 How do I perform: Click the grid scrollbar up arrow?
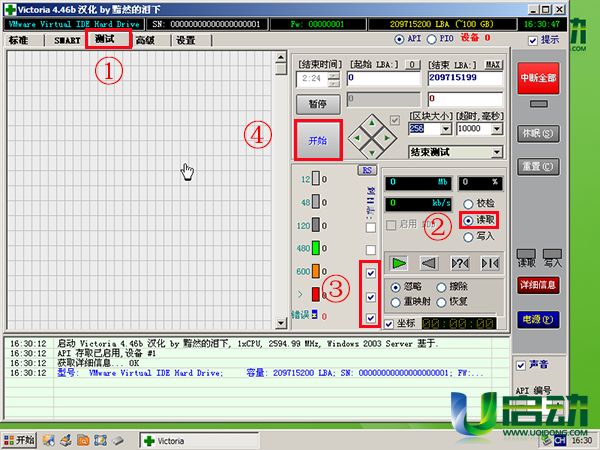pos(281,57)
